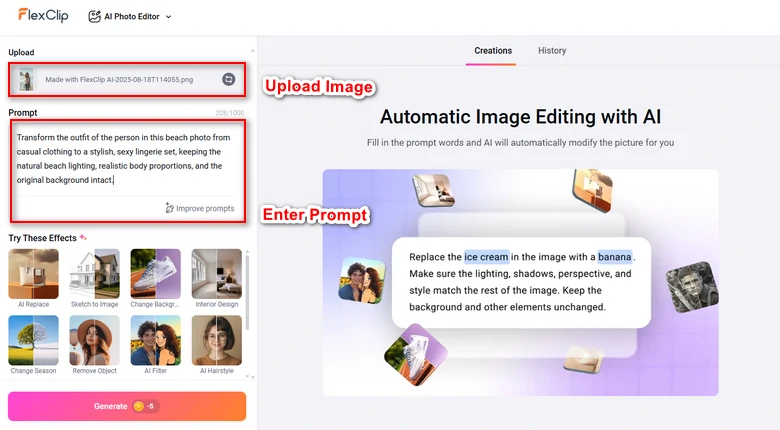Click the prompt character counter 208/1000
Viewport: 780px width, 430px height.
pos(230,113)
